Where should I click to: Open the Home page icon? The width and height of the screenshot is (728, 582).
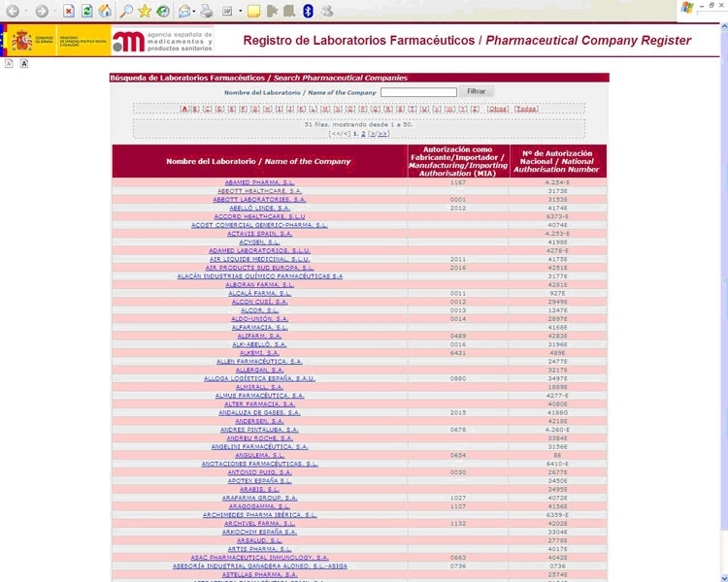click(105, 11)
